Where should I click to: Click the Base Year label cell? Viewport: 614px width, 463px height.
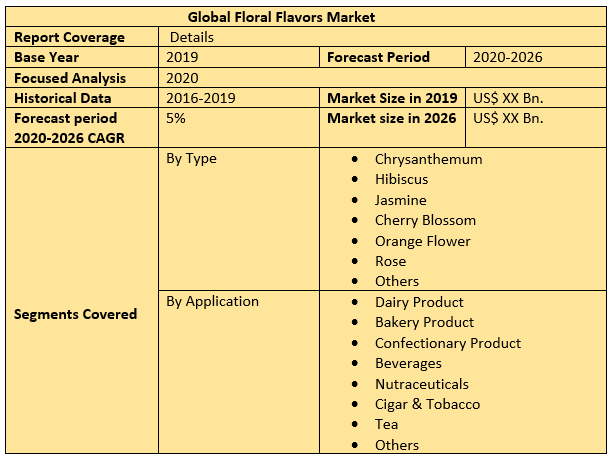click(x=47, y=57)
